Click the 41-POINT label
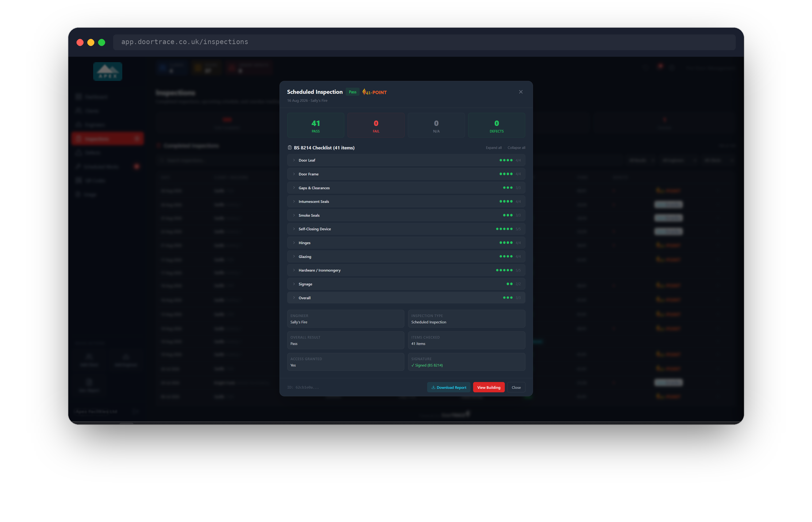The image size is (812, 522). point(376,93)
